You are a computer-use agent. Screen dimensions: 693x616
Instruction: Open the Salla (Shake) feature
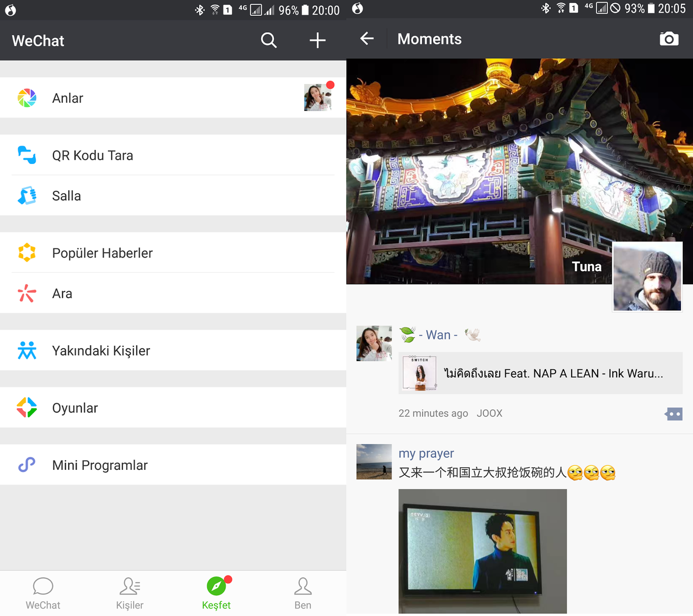click(x=66, y=195)
